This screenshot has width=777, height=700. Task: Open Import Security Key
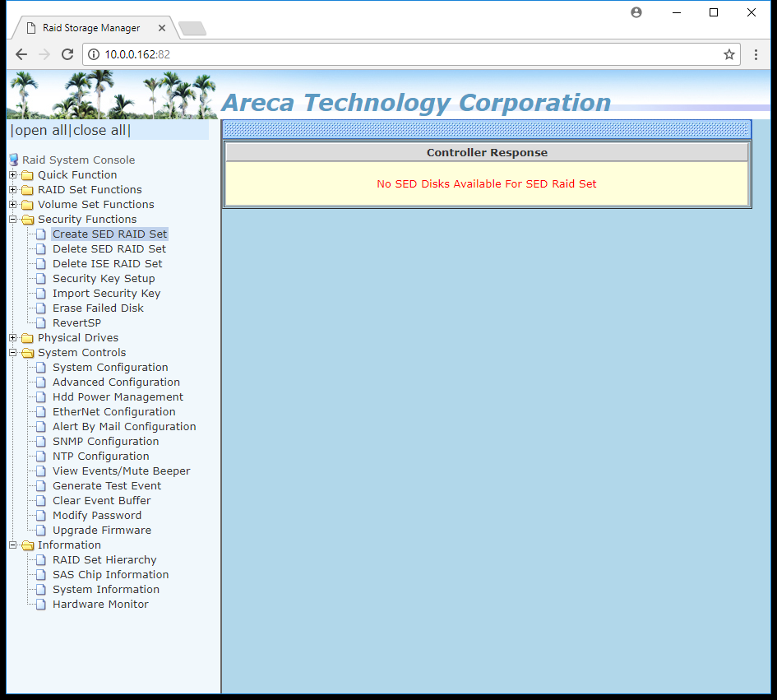[107, 294]
